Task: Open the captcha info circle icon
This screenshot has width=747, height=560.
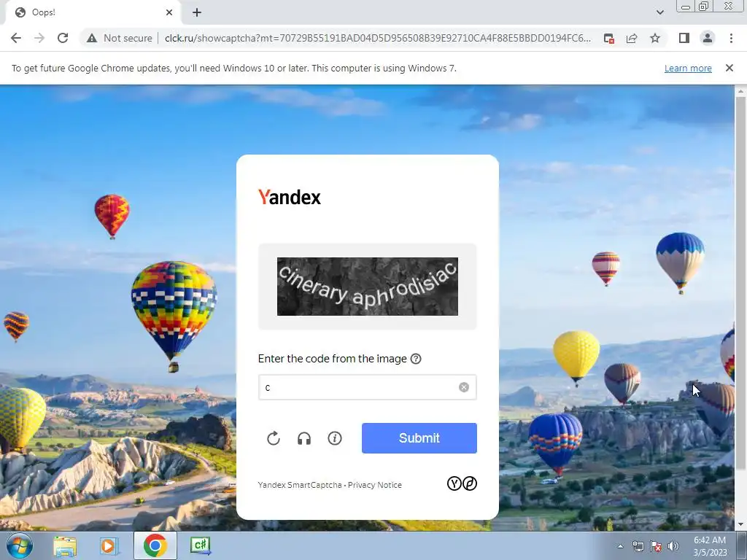Action: [x=335, y=438]
